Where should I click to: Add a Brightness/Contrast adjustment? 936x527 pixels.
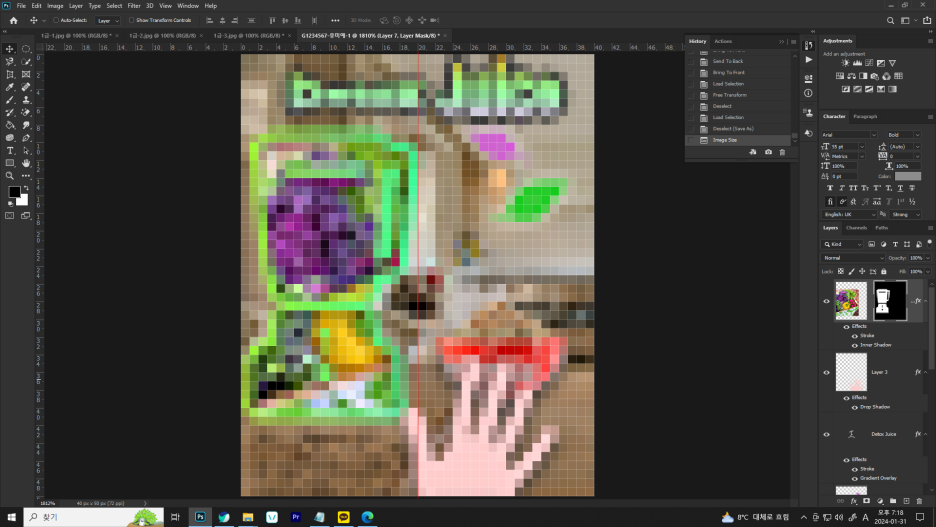[845, 63]
